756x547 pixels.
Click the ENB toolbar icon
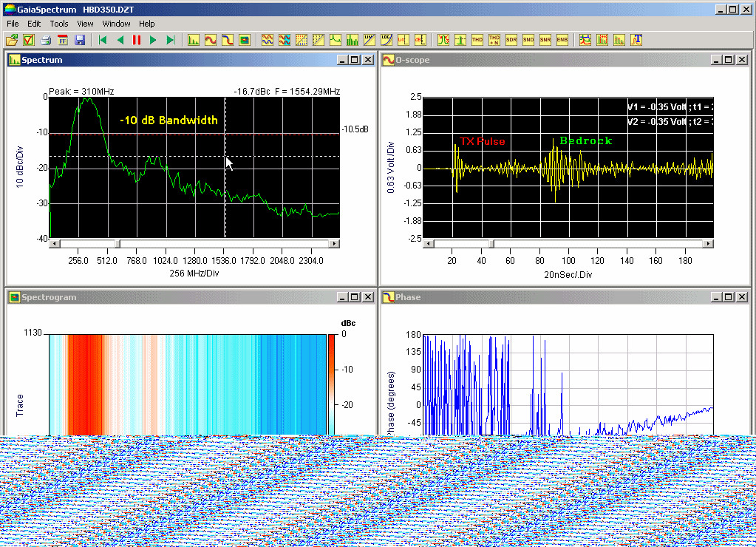[562, 40]
